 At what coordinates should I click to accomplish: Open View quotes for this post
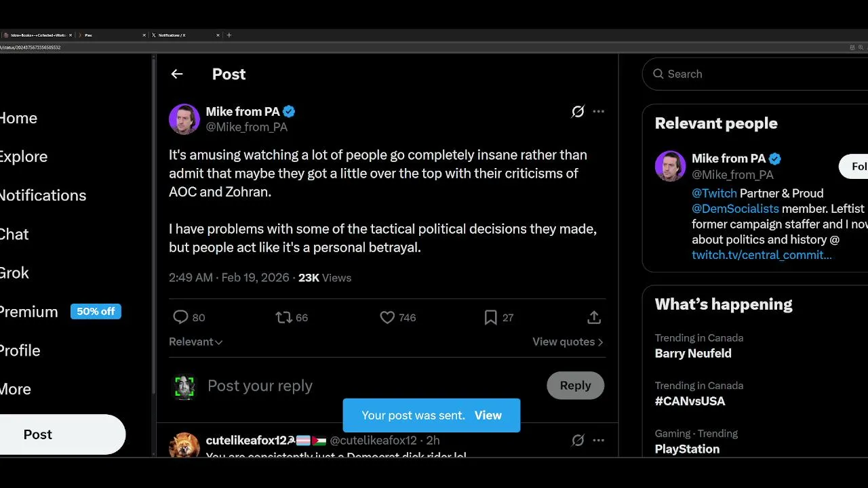click(x=567, y=342)
